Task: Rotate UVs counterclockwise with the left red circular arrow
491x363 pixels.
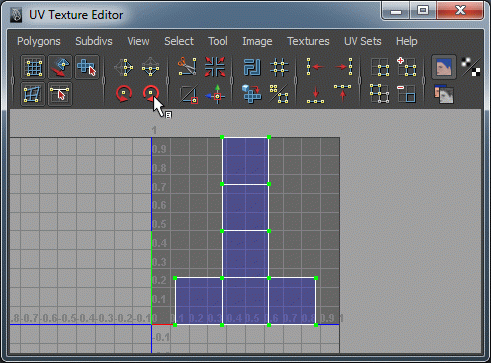Action: point(124,94)
